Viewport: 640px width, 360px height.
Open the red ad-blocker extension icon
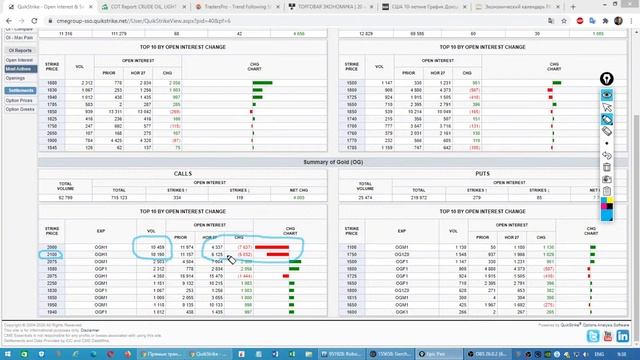580,20
